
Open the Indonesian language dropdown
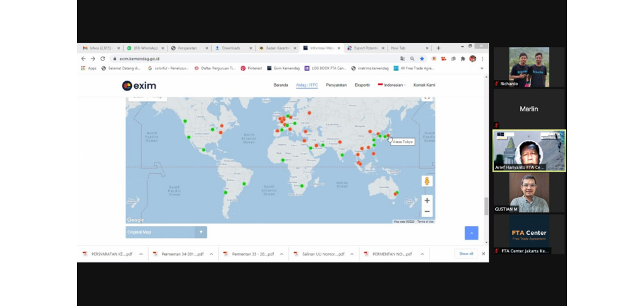(392, 85)
